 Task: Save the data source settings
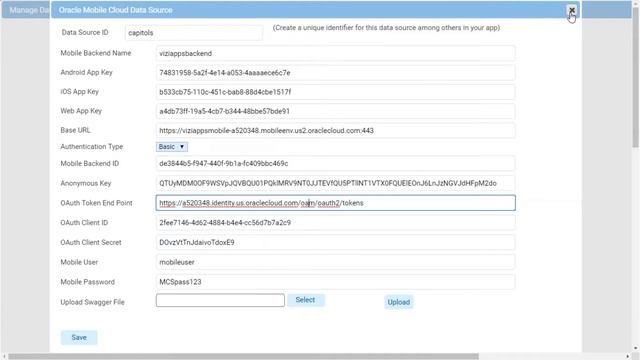[x=79, y=338]
